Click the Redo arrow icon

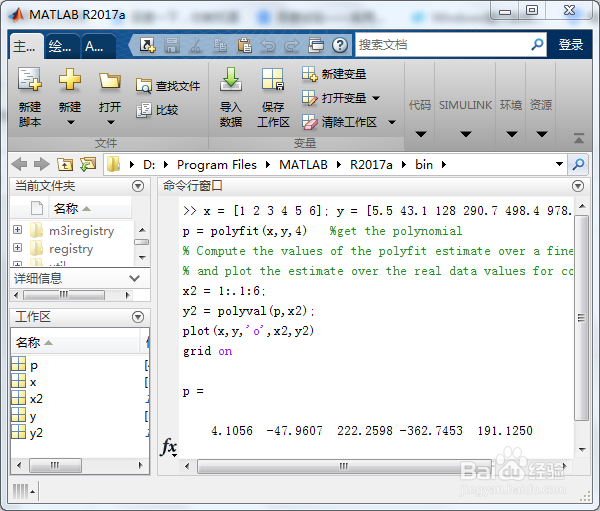(x=292, y=46)
